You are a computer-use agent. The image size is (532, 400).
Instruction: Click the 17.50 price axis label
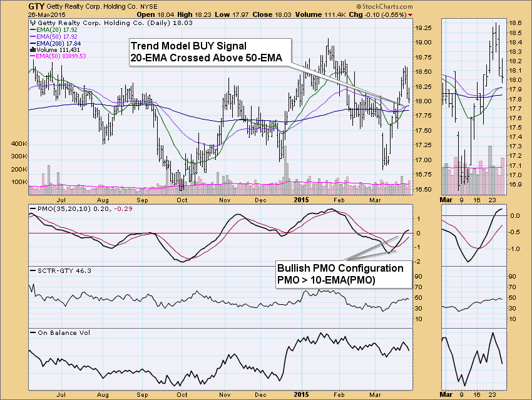(422, 131)
